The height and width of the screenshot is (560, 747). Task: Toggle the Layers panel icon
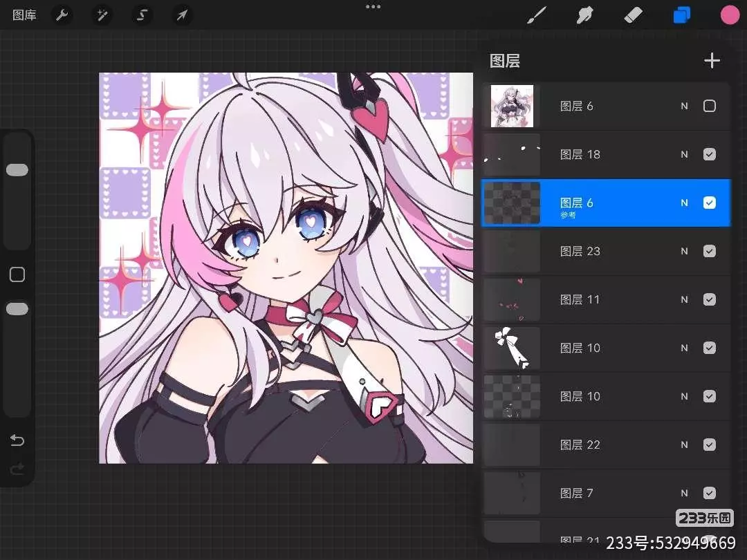coord(682,15)
